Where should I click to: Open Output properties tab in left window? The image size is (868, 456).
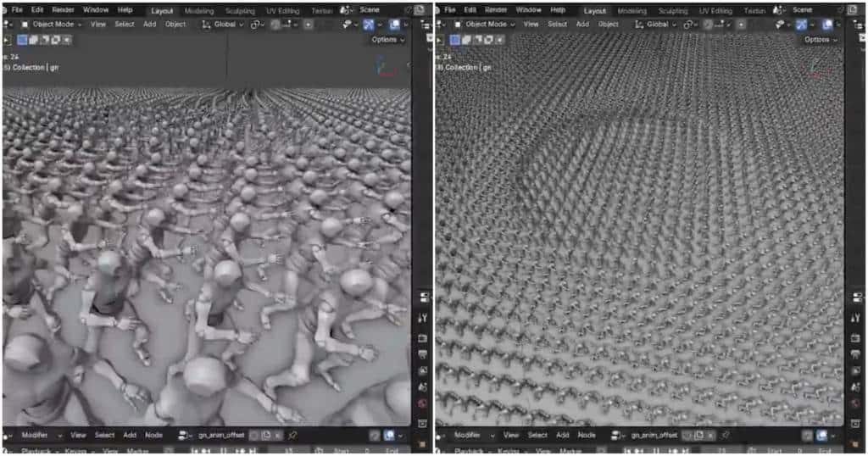click(x=423, y=354)
